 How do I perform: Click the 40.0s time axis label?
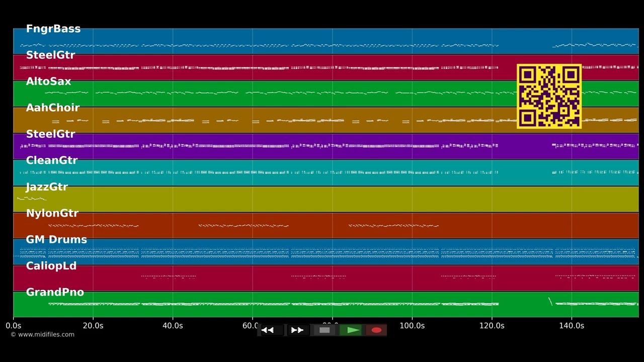[173, 326]
